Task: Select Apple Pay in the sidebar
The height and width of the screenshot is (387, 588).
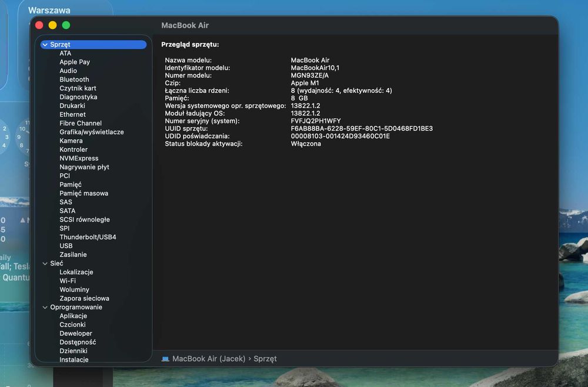Action: coord(75,62)
